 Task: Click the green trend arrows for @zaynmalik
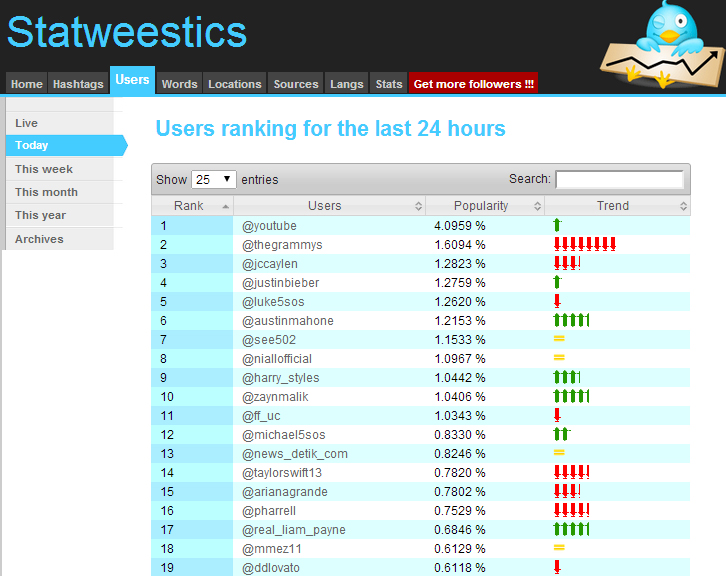point(571,396)
